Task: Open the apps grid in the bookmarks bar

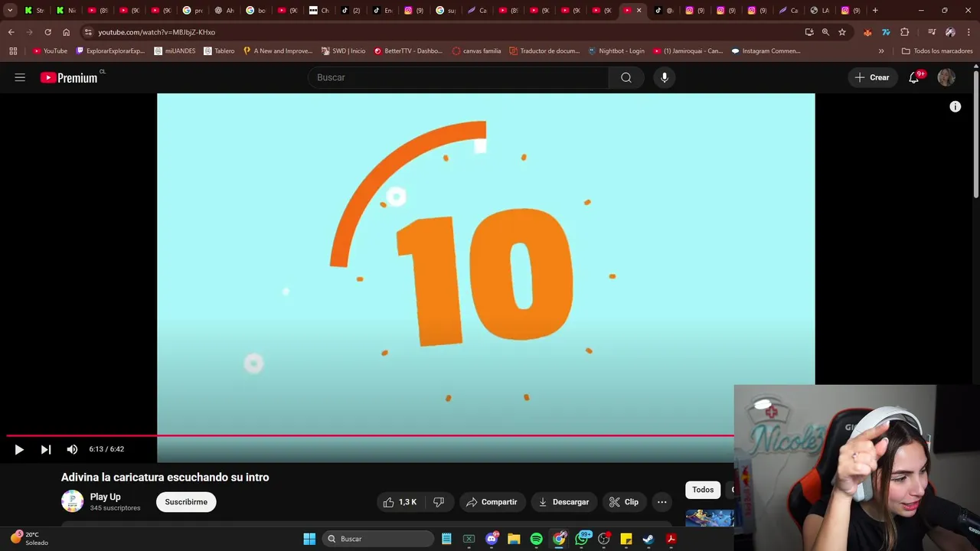Action: click(13, 51)
